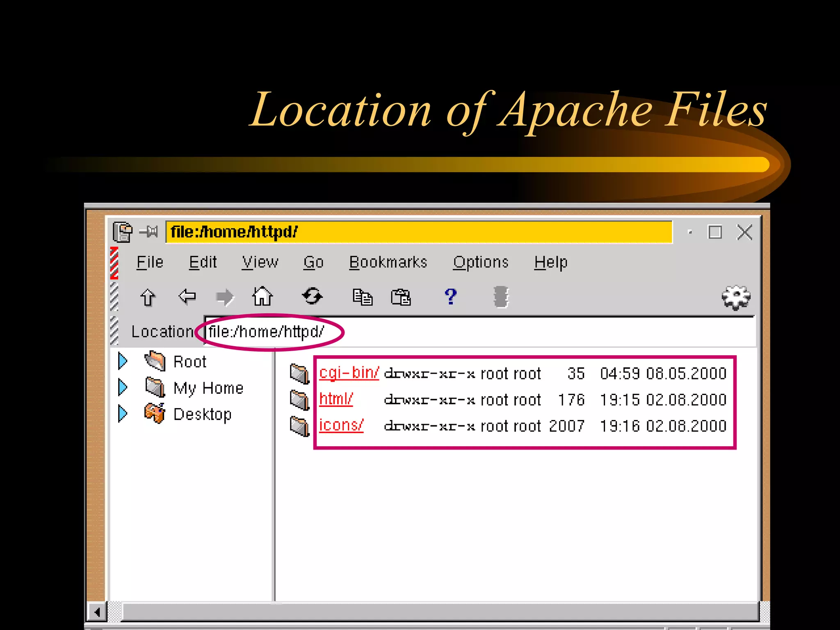This screenshot has width=840, height=630.
Task: Click the Up directory arrow icon
Action: pyautogui.click(x=148, y=297)
